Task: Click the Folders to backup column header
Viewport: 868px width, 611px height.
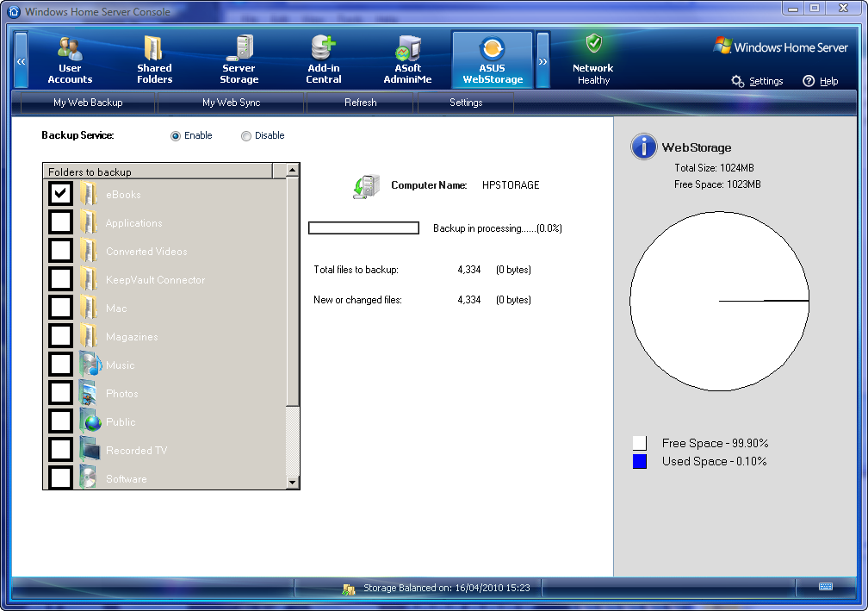Action: click(158, 171)
